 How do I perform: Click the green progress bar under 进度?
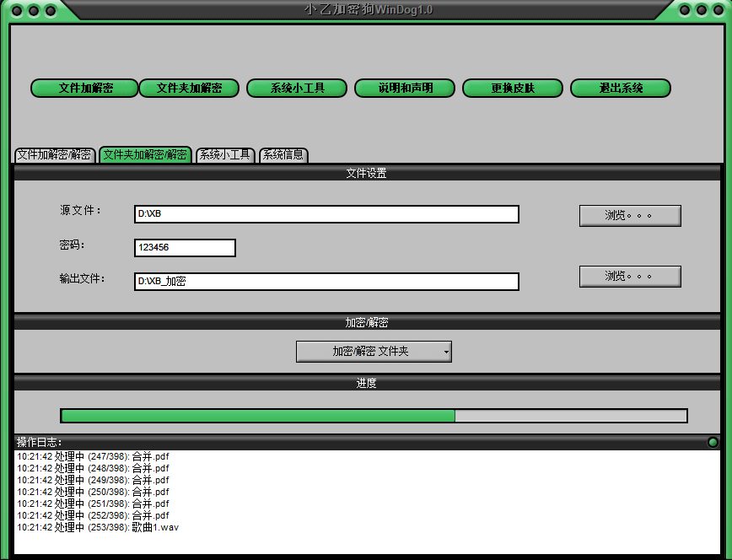(x=374, y=416)
